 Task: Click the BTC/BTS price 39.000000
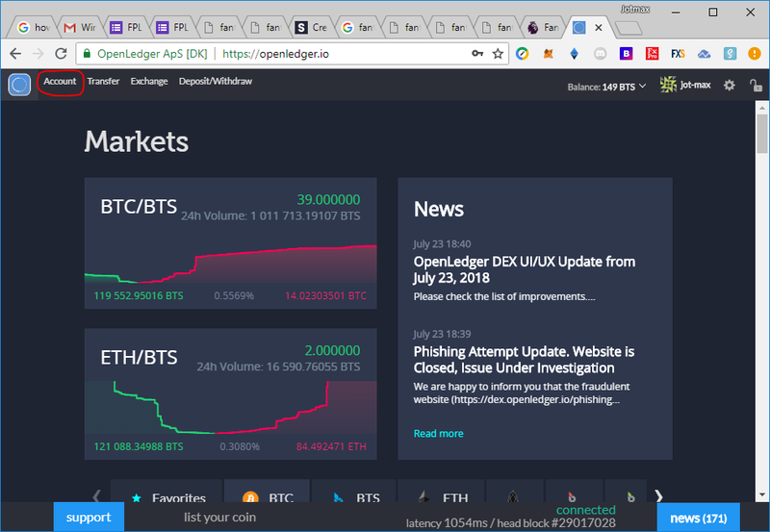(328, 199)
